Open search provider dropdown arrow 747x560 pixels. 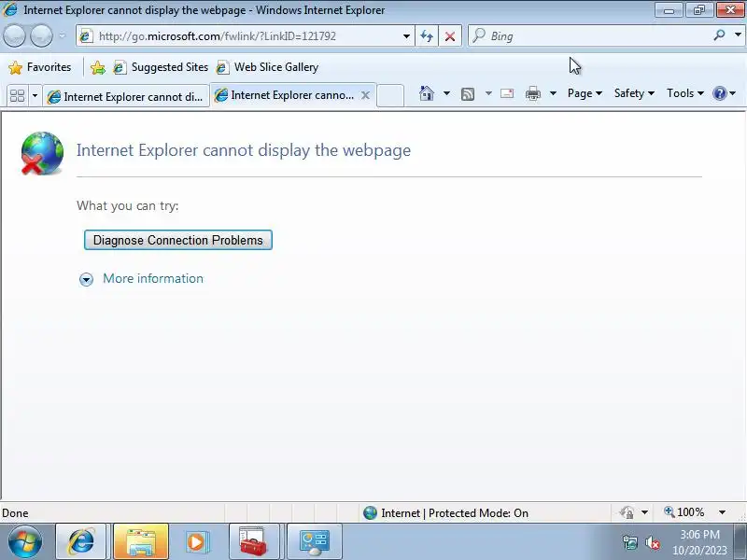tap(738, 35)
